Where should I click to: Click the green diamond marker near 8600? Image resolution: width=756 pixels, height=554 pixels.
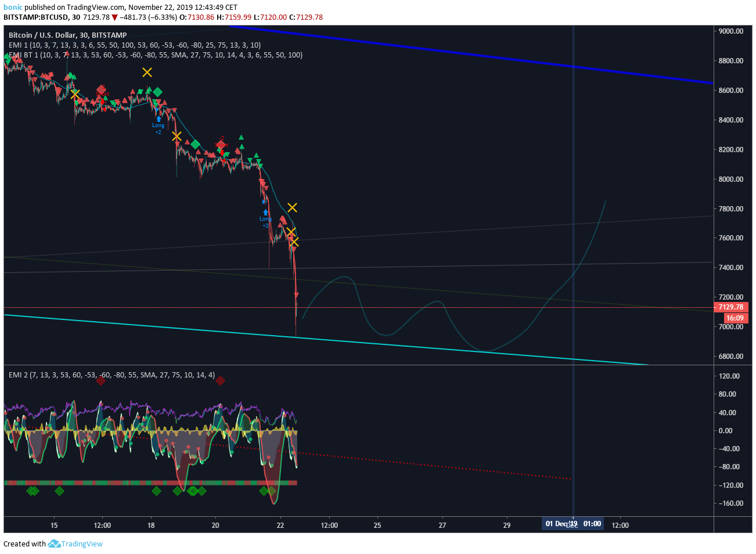(x=157, y=92)
